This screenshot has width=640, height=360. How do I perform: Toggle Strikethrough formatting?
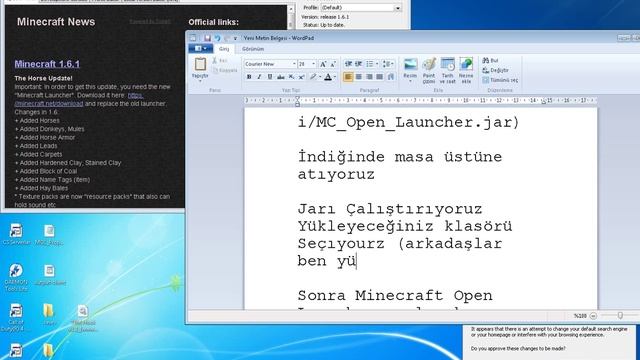coord(280,77)
